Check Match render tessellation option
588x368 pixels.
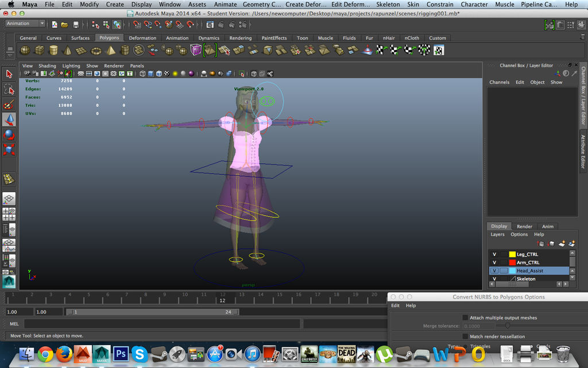(x=464, y=336)
